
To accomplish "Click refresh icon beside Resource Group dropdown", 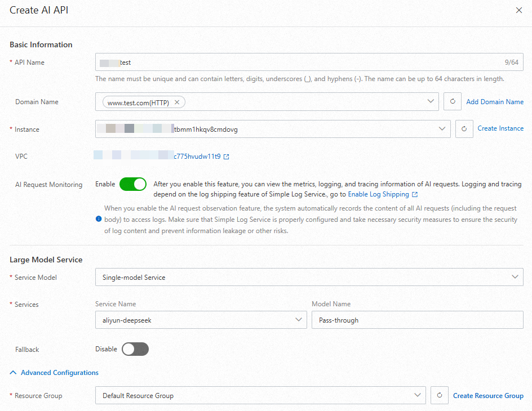I will pos(439,395).
